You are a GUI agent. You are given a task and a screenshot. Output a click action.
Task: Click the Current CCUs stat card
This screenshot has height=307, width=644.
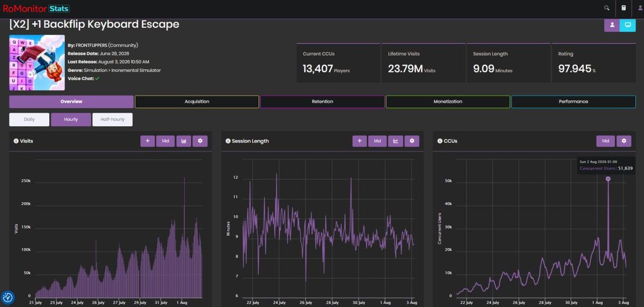click(x=338, y=62)
